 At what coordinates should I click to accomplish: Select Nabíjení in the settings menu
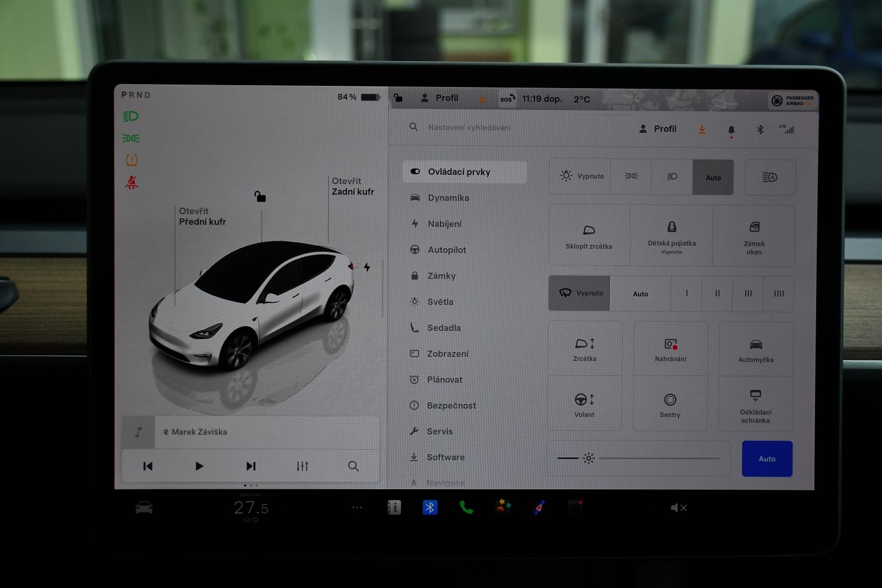(445, 224)
